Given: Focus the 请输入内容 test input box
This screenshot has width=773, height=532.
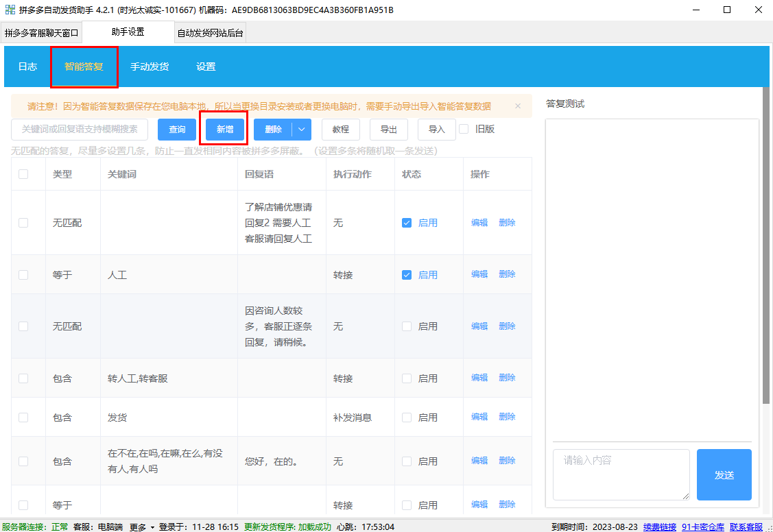Looking at the screenshot, I should [x=621, y=475].
